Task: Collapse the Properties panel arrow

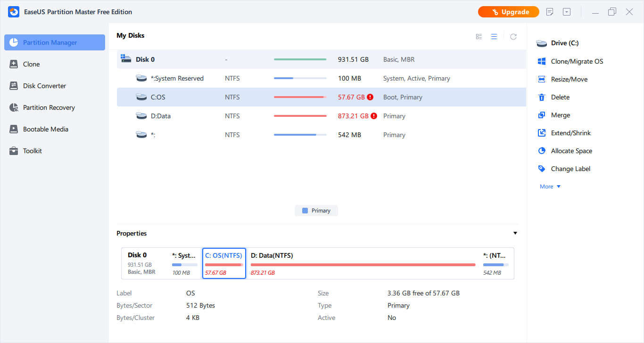Action: click(x=515, y=233)
